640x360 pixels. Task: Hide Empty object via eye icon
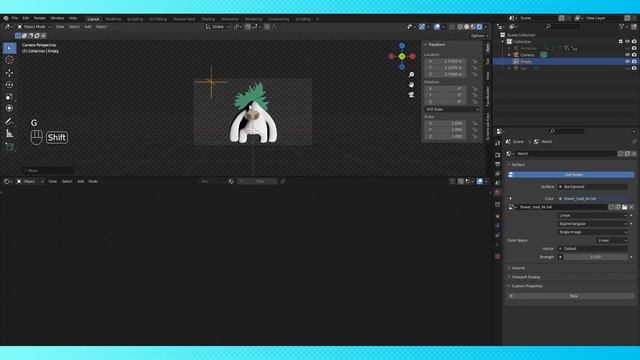click(627, 61)
